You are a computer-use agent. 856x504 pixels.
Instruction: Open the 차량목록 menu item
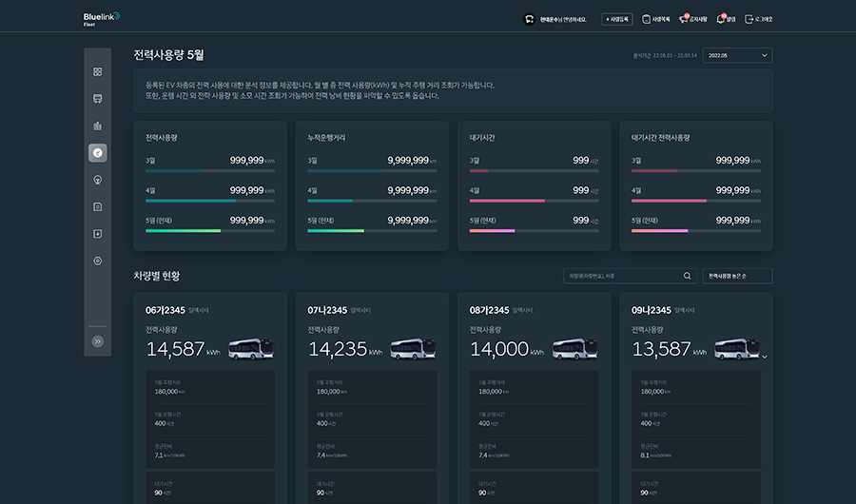click(x=656, y=19)
